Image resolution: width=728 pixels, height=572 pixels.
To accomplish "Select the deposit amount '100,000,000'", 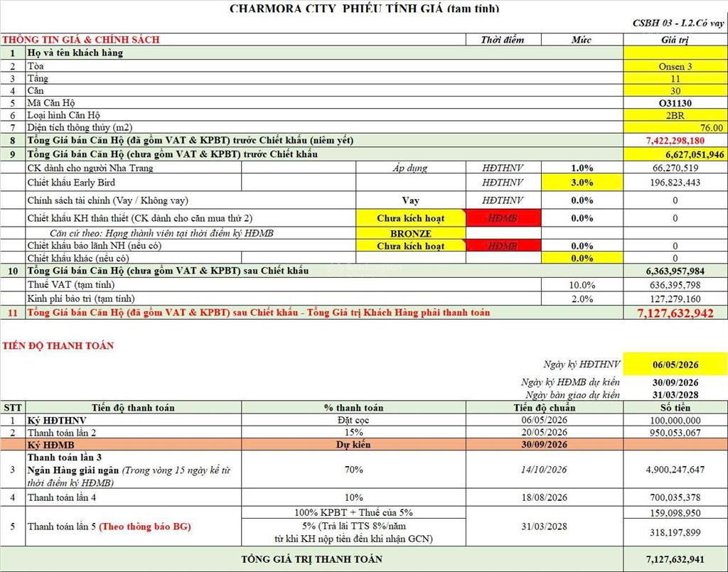I will (675, 421).
